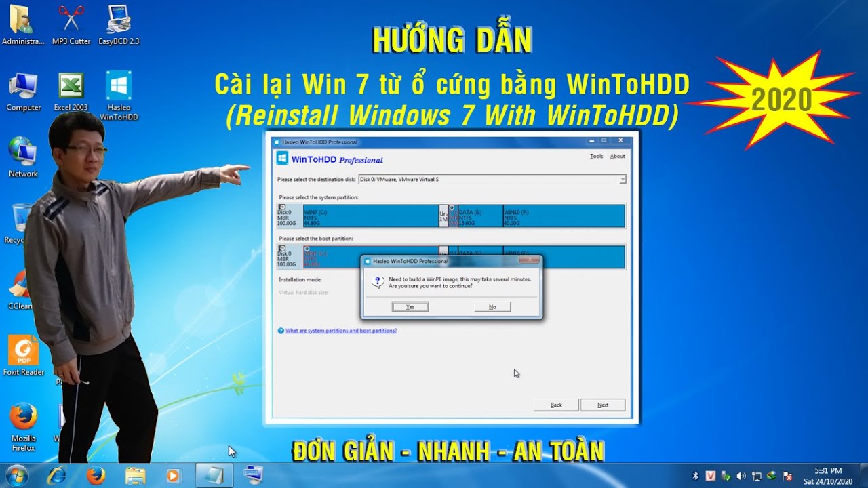The width and height of the screenshot is (868, 488).
Task: Select WIN7 (C:) radio in the boot partition list
Action: click(307, 249)
